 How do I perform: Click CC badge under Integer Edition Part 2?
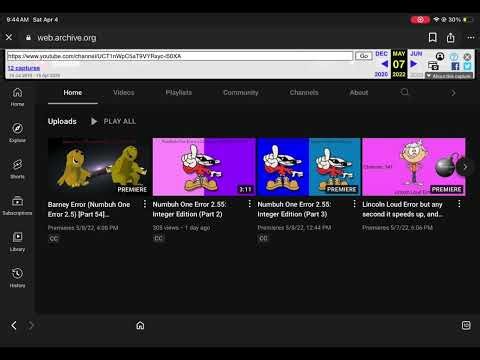[x=159, y=238]
